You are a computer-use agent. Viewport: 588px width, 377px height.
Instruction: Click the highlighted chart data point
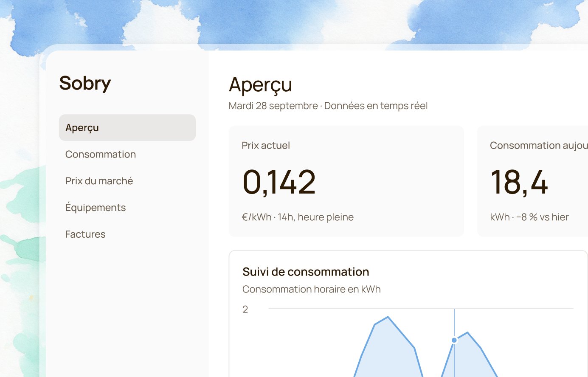(x=454, y=340)
